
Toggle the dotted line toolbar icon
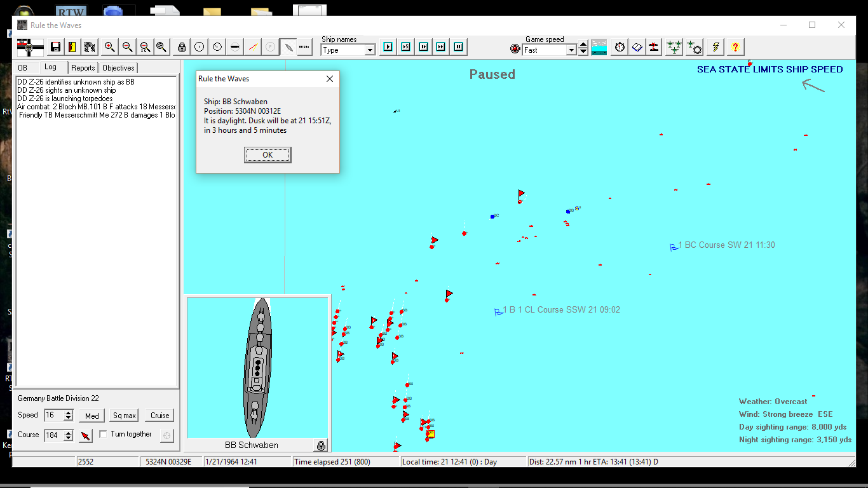pos(304,47)
